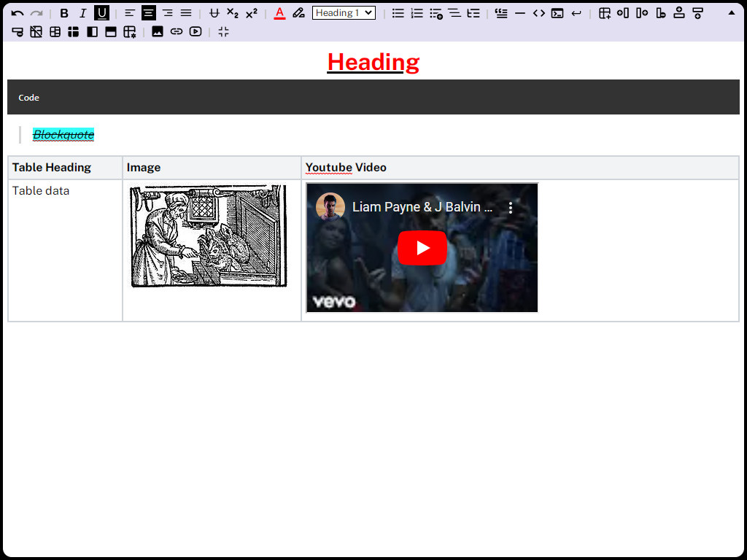Click the Liam Payne & J Balvin video title
The height and width of the screenshot is (560, 747).
(x=422, y=207)
